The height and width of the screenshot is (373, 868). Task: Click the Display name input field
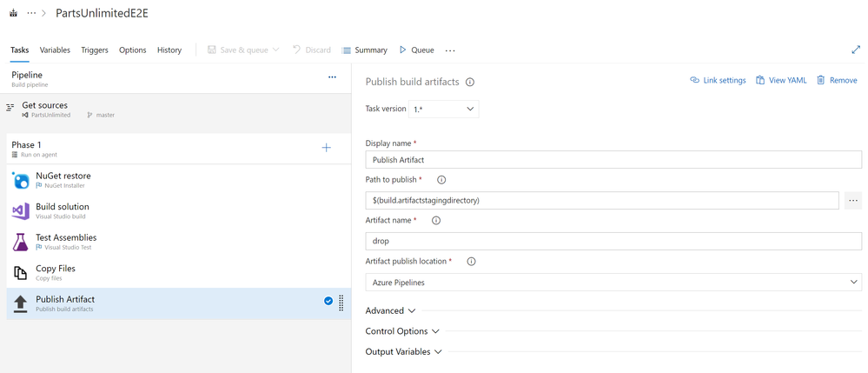613,160
